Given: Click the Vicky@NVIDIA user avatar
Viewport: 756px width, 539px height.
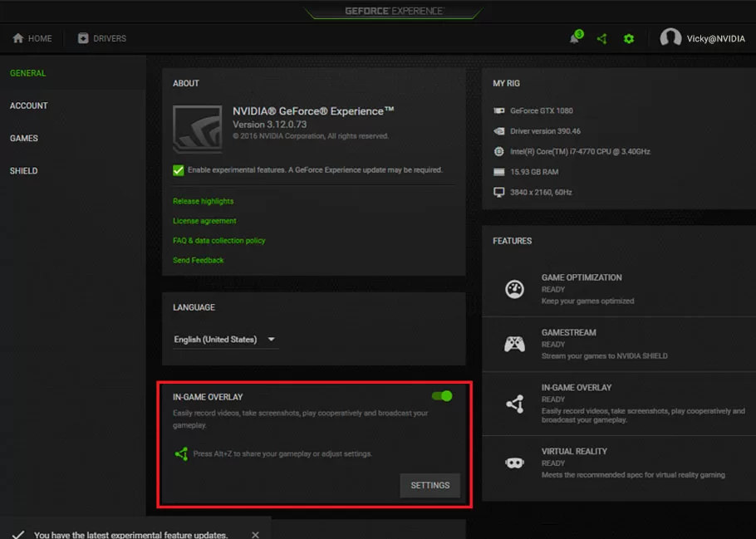Looking at the screenshot, I should pos(670,37).
